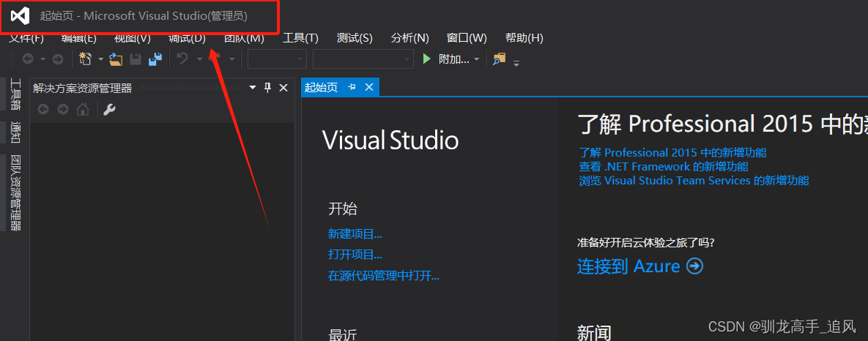The image size is (868, 341).
Task: Click the 新建项目... link
Action: coord(355,233)
